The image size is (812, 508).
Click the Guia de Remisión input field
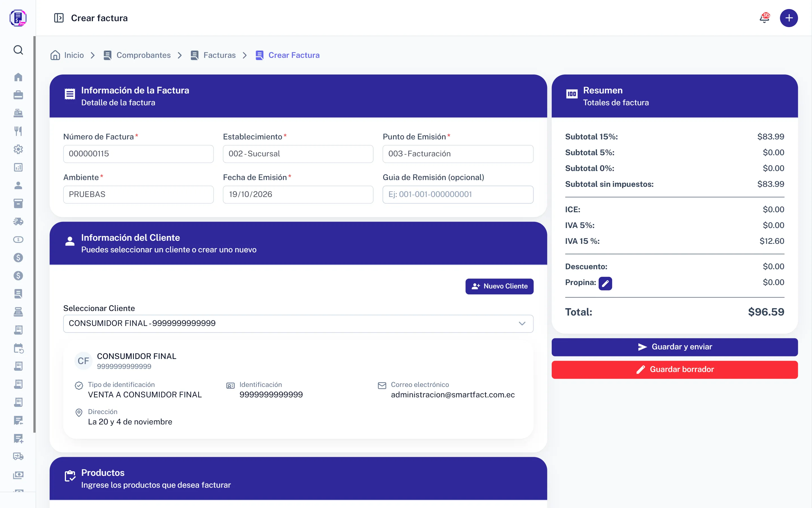(x=458, y=194)
